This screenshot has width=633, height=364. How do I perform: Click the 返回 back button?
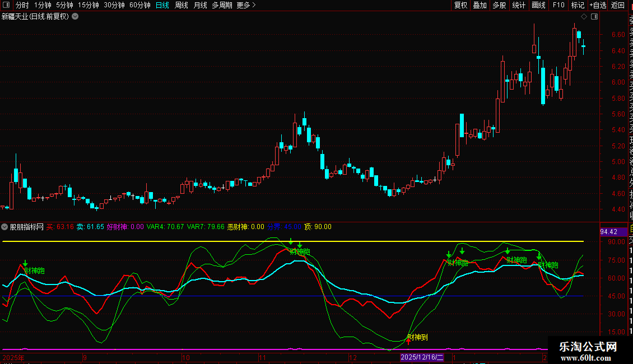[618, 6]
